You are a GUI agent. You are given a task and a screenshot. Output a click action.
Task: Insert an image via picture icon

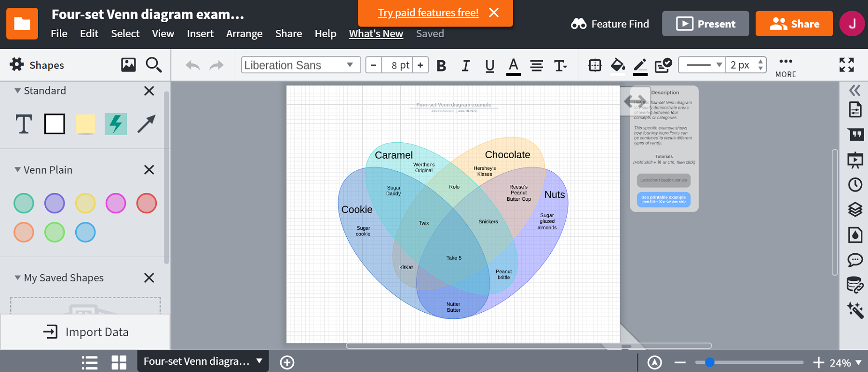click(128, 65)
